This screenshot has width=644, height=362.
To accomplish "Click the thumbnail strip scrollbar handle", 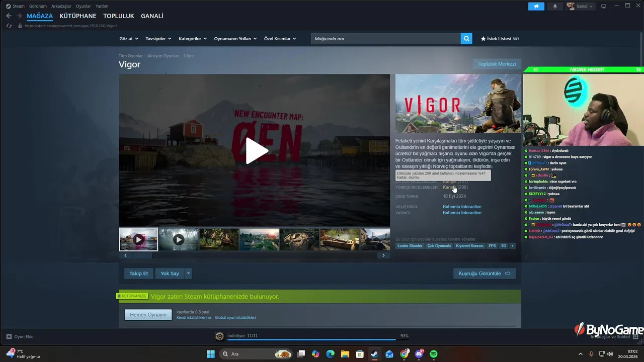I will [x=142, y=255].
